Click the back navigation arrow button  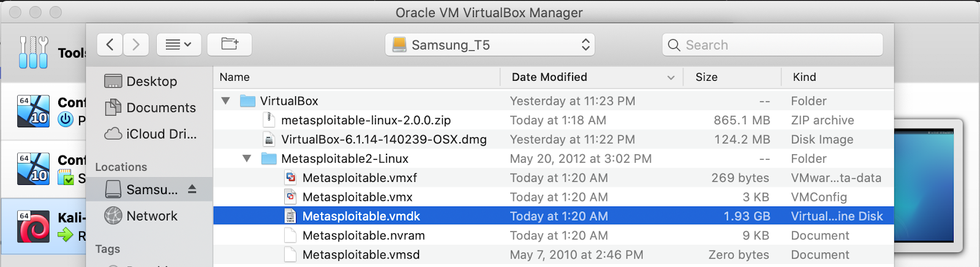110,45
